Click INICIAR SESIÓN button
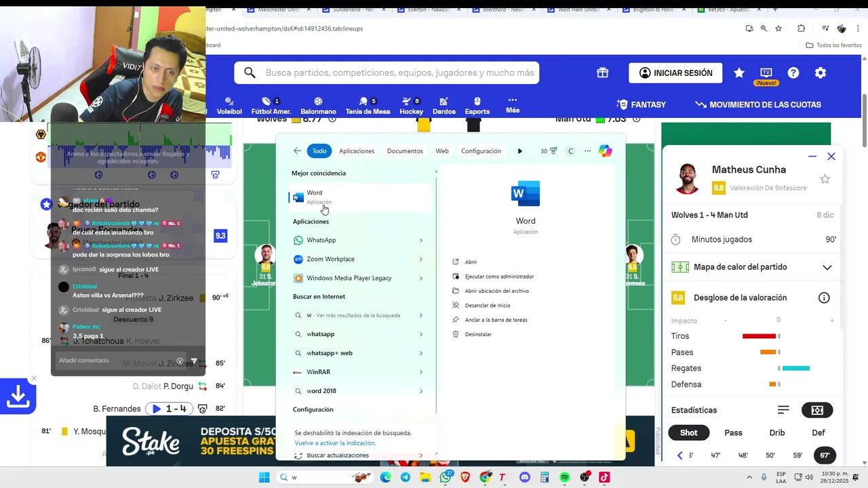The width and height of the screenshot is (868, 488). pyautogui.click(x=675, y=73)
